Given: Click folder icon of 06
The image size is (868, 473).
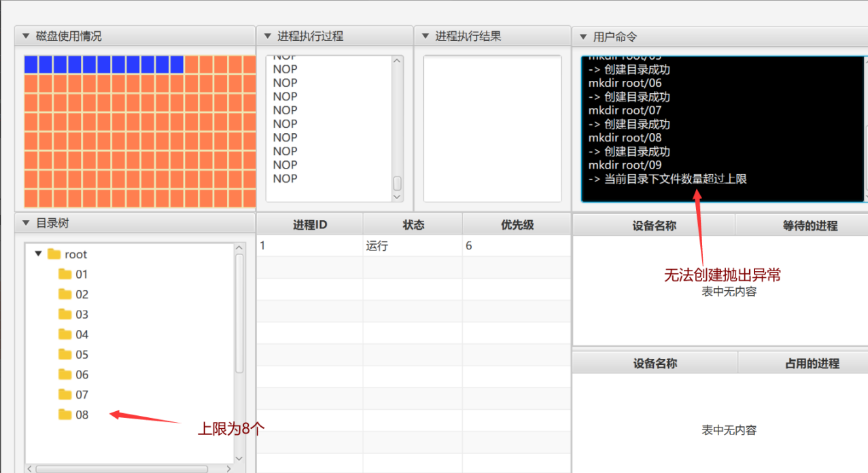Looking at the screenshot, I should point(65,374).
